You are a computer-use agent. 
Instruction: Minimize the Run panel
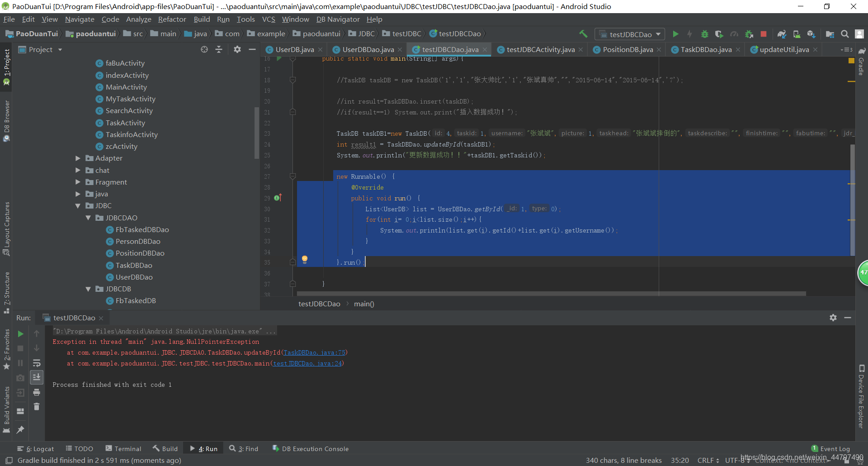click(x=848, y=318)
